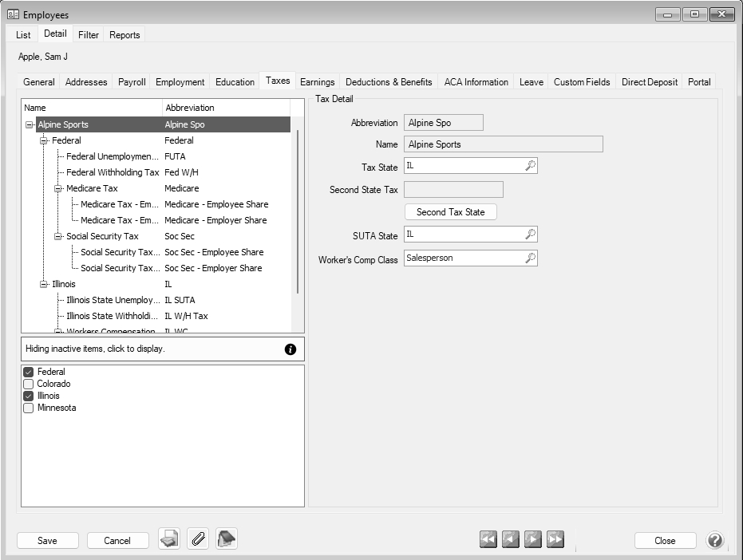Screen dimensions: 743x560
Task: Enable the Colorado checkbox
Action: pyautogui.click(x=29, y=384)
